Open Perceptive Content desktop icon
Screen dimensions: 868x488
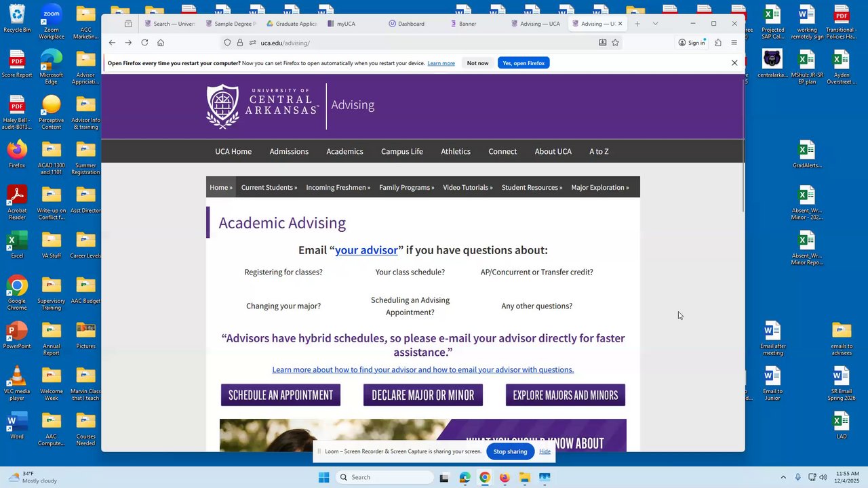coord(52,113)
